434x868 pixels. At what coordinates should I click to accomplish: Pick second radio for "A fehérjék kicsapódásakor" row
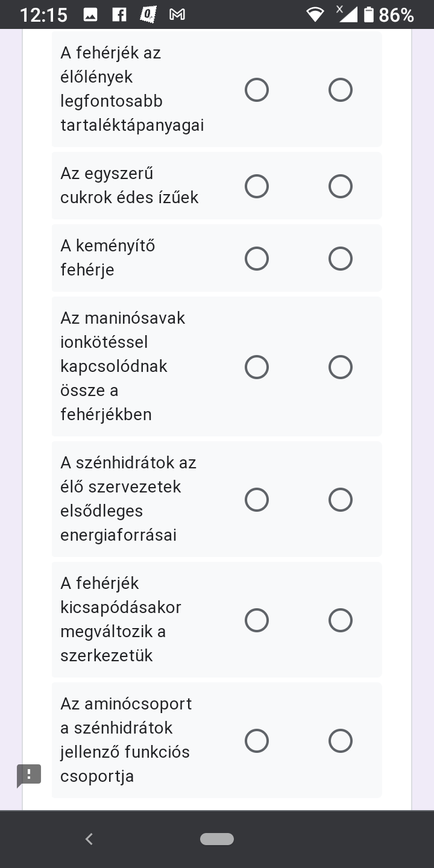pyautogui.click(x=341, y=620)
